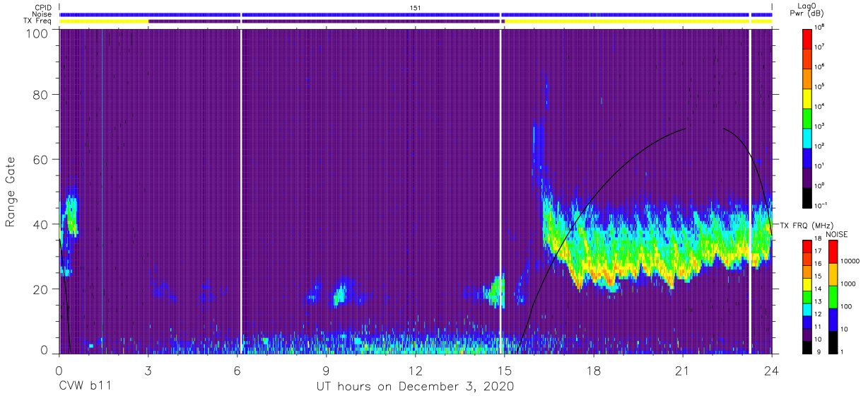Viewport: 868px width, 401px height.
Task: Click the x-axis tick label 24
Action: point(772,369)
